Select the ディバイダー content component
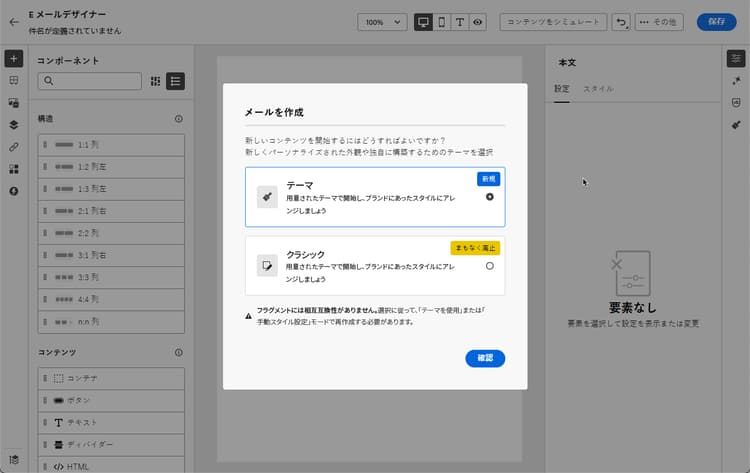This screenshot has width=750, height=473. point(111,445)
